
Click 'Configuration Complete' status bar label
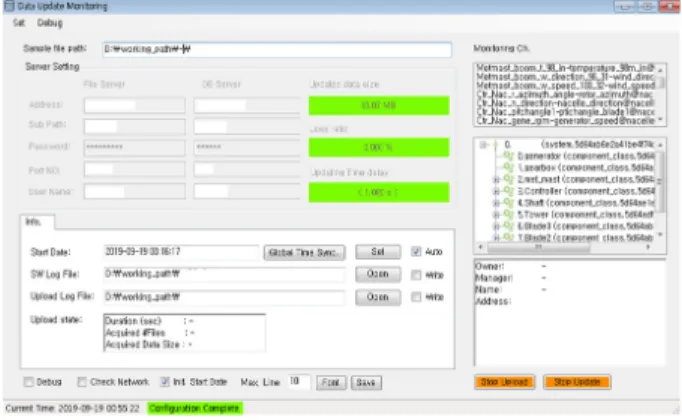pos(194,408)
